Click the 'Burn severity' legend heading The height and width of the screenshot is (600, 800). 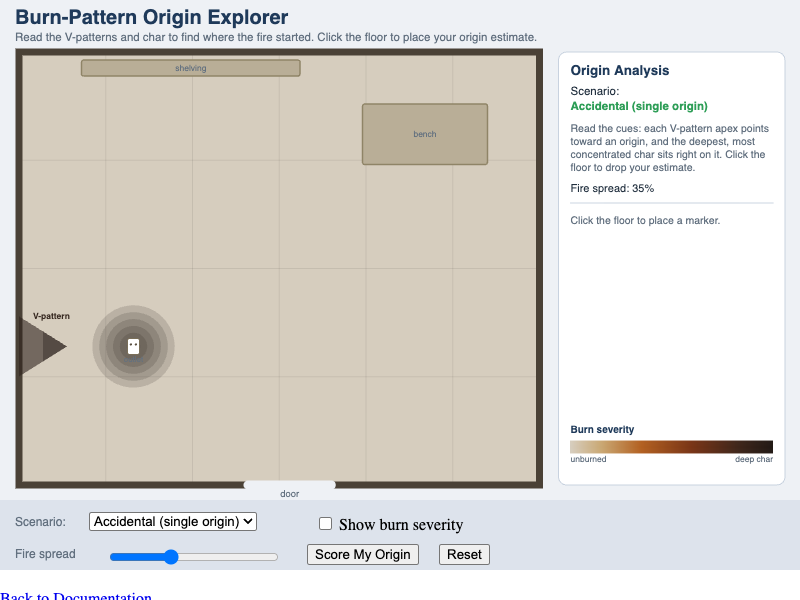602,430
